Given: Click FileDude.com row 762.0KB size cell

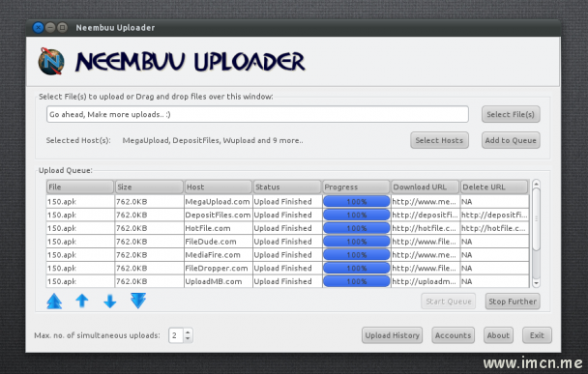Looking at the screenshot, I should coord(149,242).
